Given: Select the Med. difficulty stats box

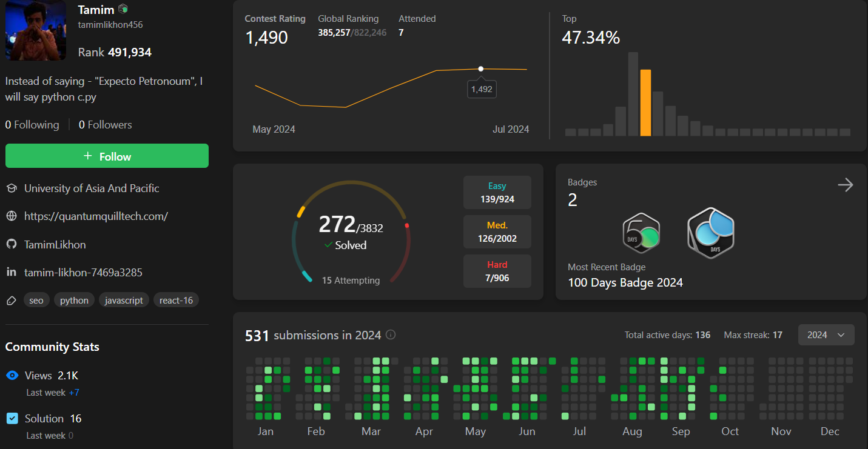Looking at the screenshot, I should [x=497, y=231].
